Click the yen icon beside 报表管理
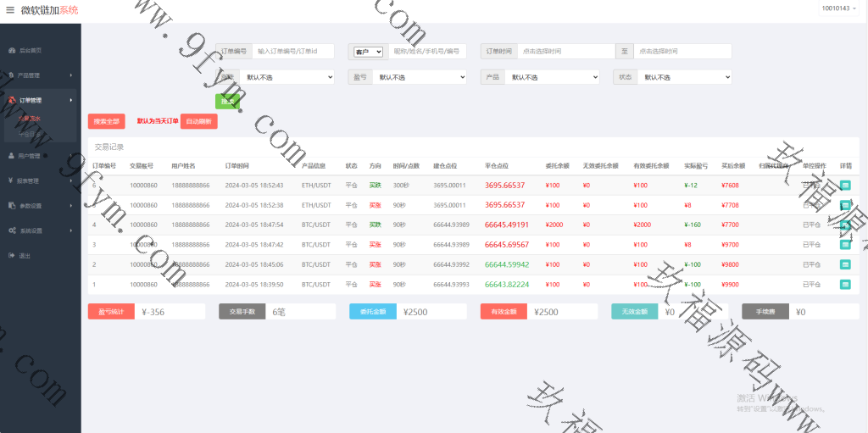The height and width of the screenshot is (433, 868). click(x=11, y=180)
